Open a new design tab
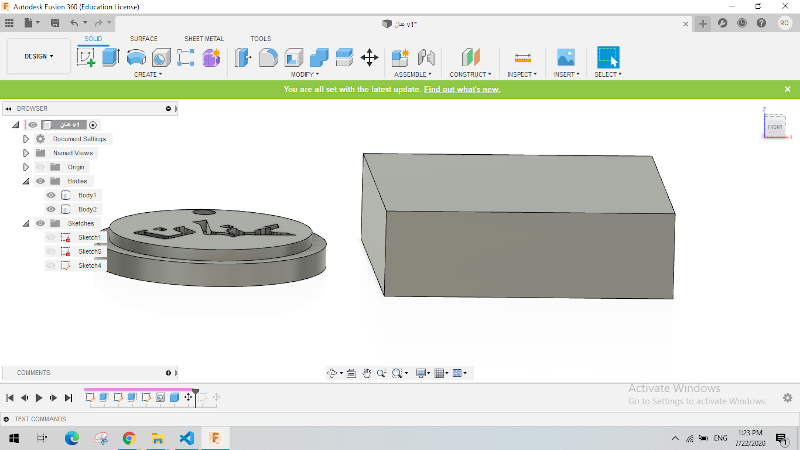The height and width of the screenshot is (450, 800). click(x=703, y=23)
